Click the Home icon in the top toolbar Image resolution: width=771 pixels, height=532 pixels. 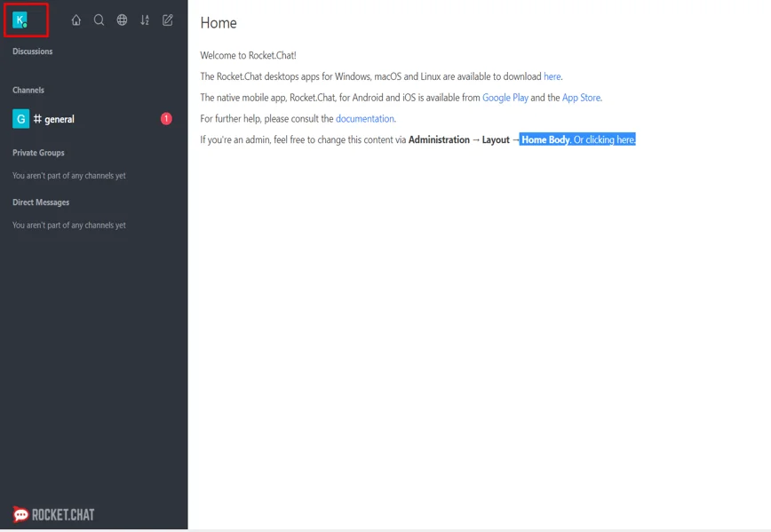click(76, 20)
